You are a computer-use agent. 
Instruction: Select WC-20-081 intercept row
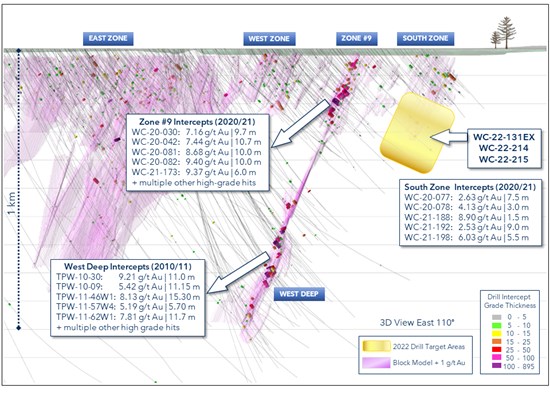point(196,152)
